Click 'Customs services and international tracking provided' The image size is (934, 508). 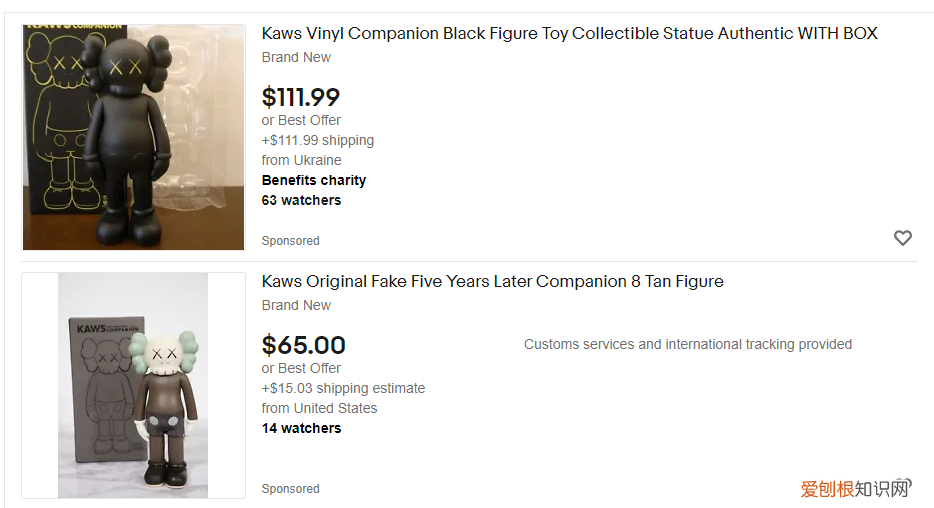(x=687, y=344)
